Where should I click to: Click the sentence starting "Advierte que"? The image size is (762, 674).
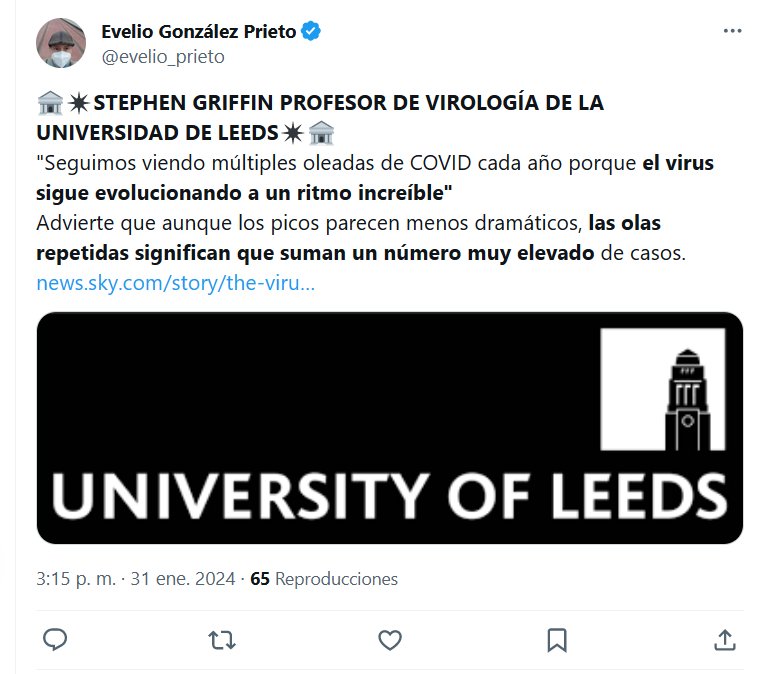300,223
